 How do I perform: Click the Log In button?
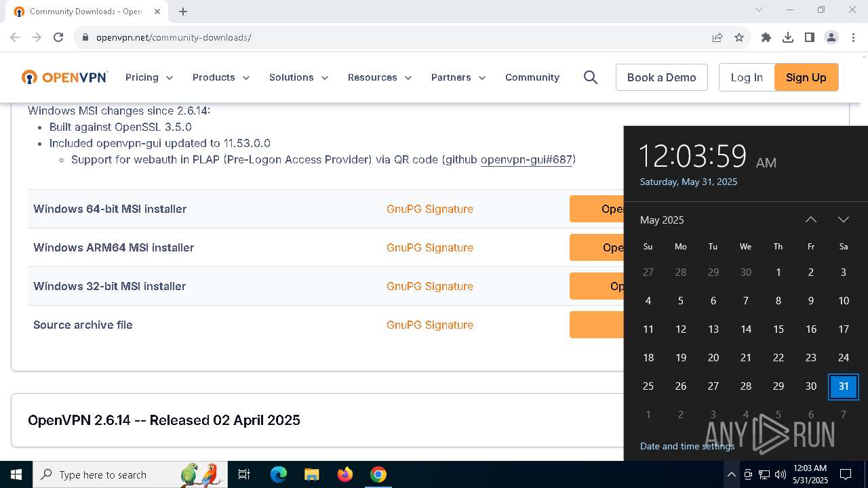(747, 77)
